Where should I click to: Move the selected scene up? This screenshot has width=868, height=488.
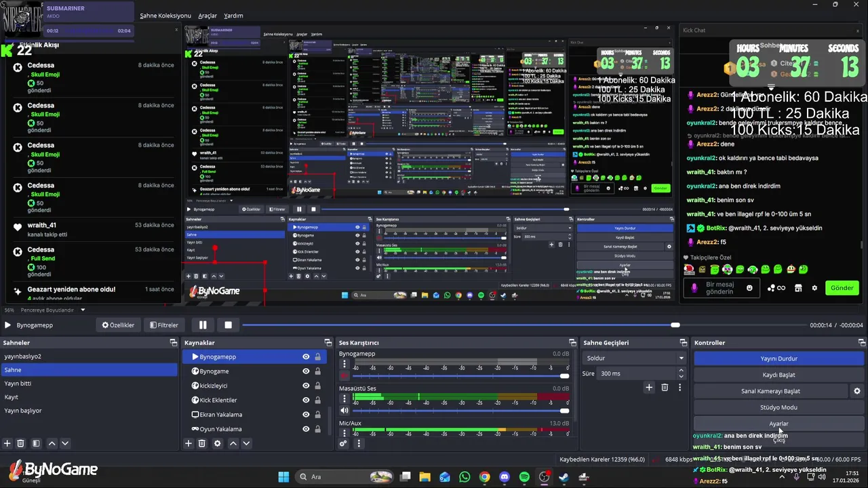52,443
